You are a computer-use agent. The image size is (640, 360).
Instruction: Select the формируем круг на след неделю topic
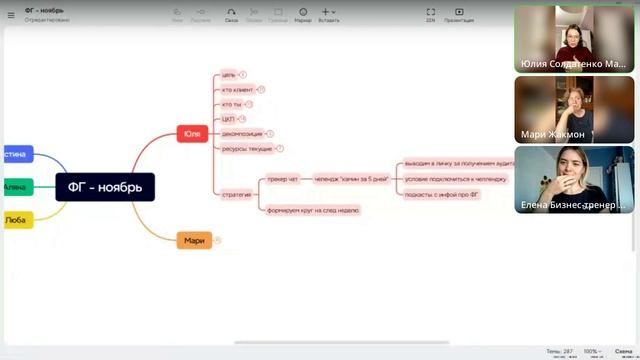pos(313,210)
